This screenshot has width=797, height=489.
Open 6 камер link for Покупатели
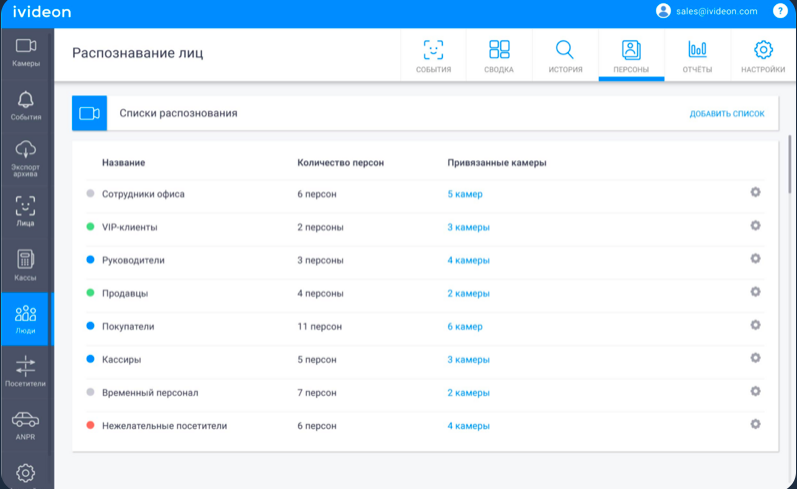(x=465, y=326)
